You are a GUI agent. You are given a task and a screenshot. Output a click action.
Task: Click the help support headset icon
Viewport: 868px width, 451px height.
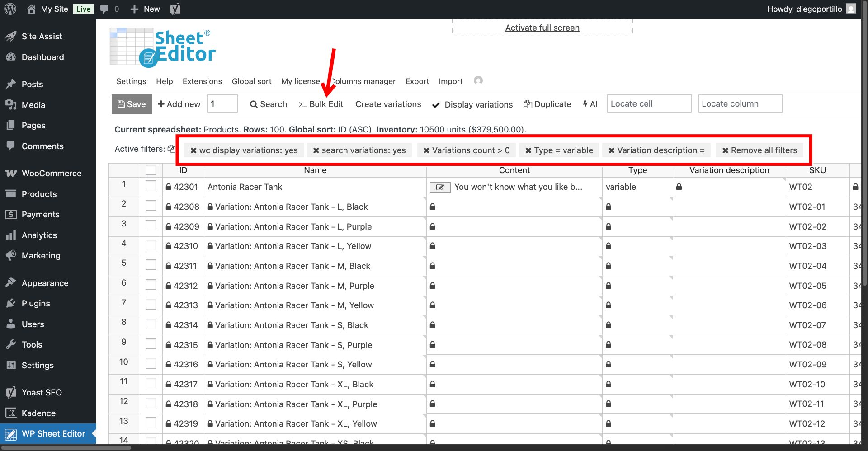coord(478,80)
